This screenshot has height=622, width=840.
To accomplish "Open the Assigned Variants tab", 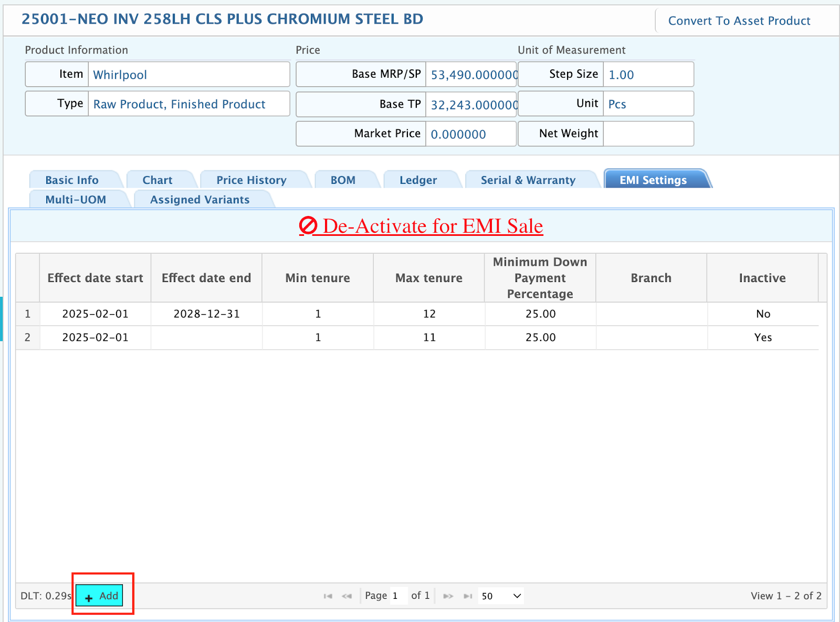I will (x=199, y=200).
